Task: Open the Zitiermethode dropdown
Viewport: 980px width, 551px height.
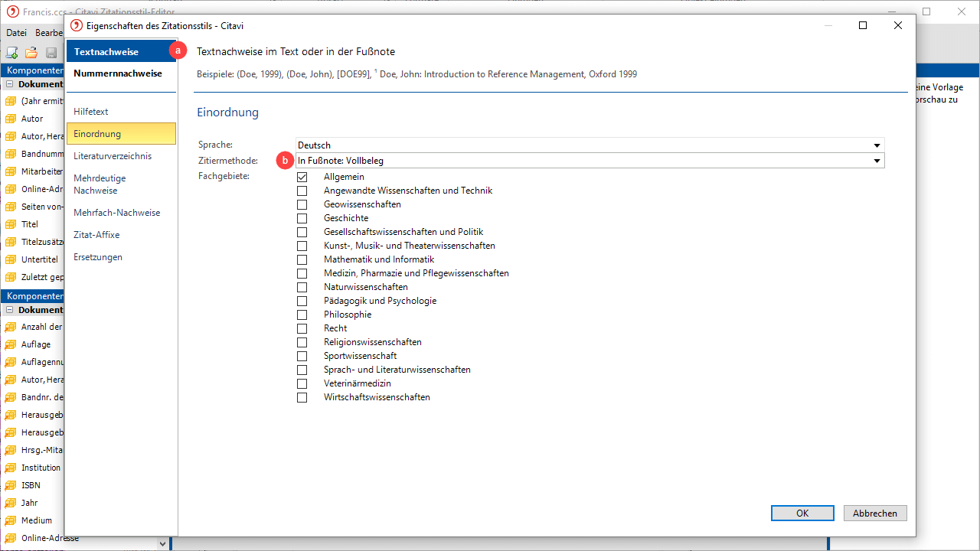Action: (x=877, y=161)
